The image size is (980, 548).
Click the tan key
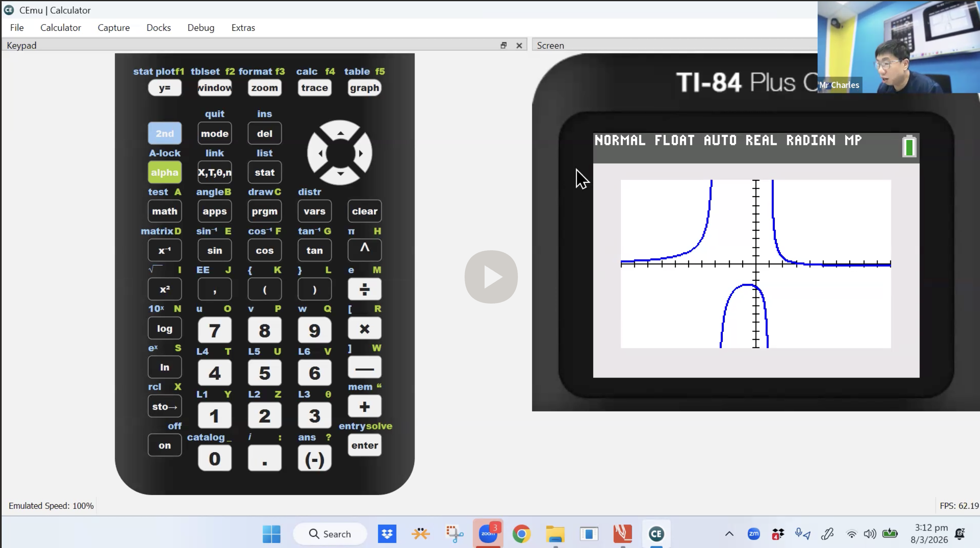click(x=314, y=250)
